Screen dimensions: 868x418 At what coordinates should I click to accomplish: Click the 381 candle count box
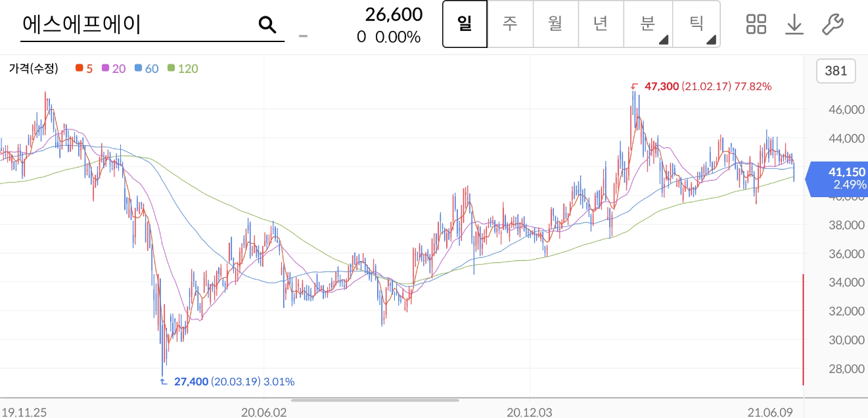click(x=836, y=71)
